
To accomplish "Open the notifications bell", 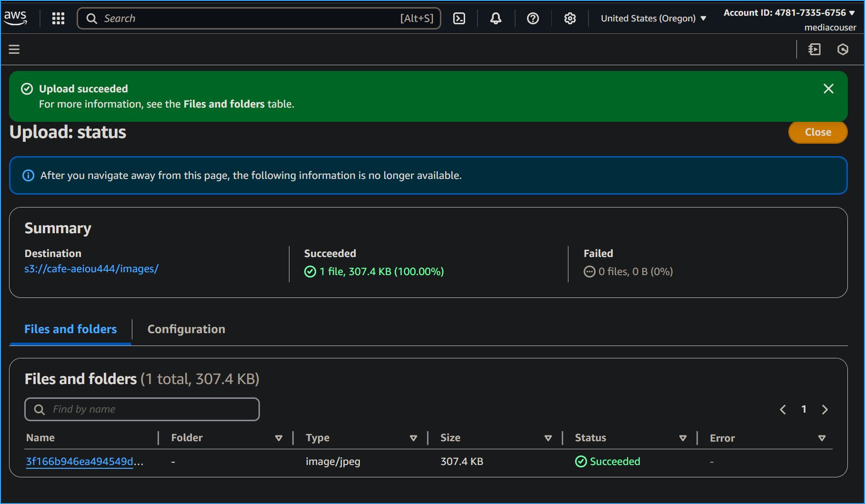I will click(x=496, y=19).
